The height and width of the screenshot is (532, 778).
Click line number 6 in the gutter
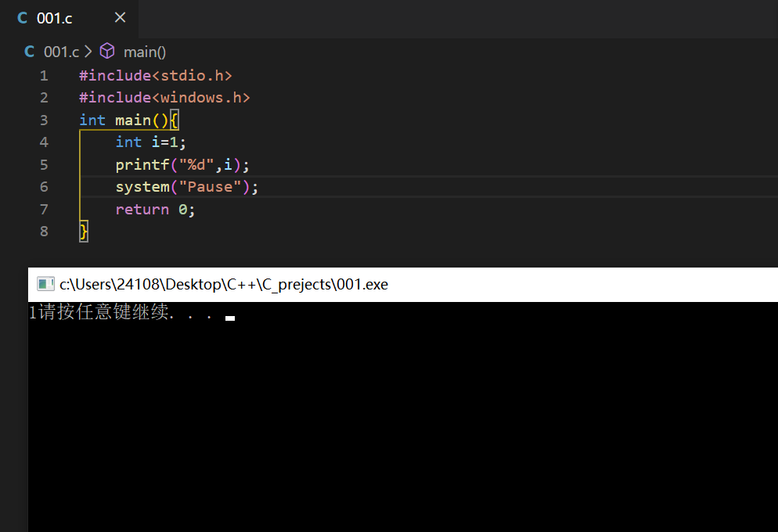[x=44, y=187]
